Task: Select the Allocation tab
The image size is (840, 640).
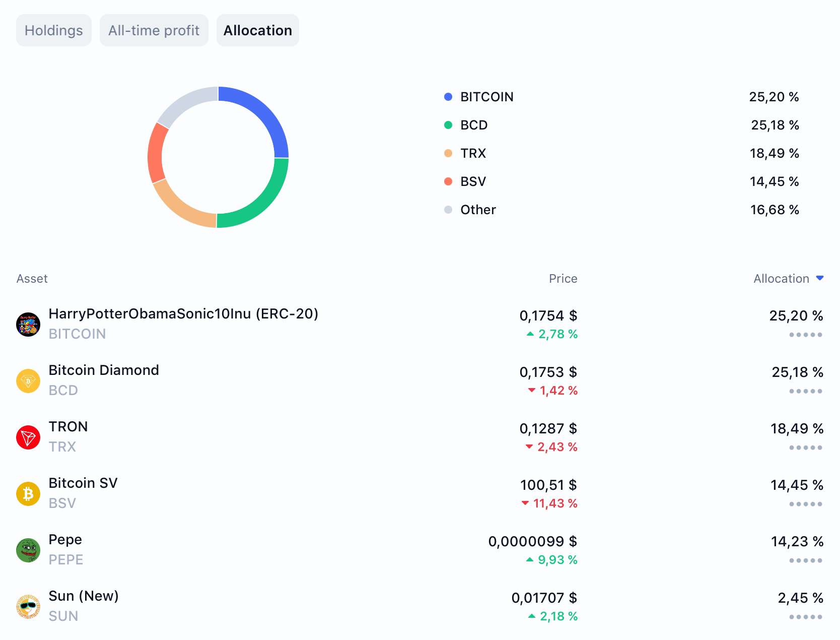Action: coord(258,30)
